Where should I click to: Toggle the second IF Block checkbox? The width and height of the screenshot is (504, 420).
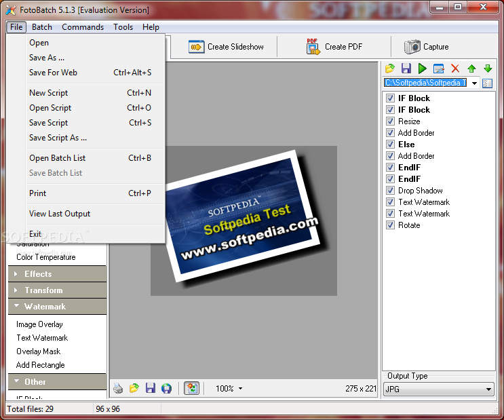click(390, 110)
